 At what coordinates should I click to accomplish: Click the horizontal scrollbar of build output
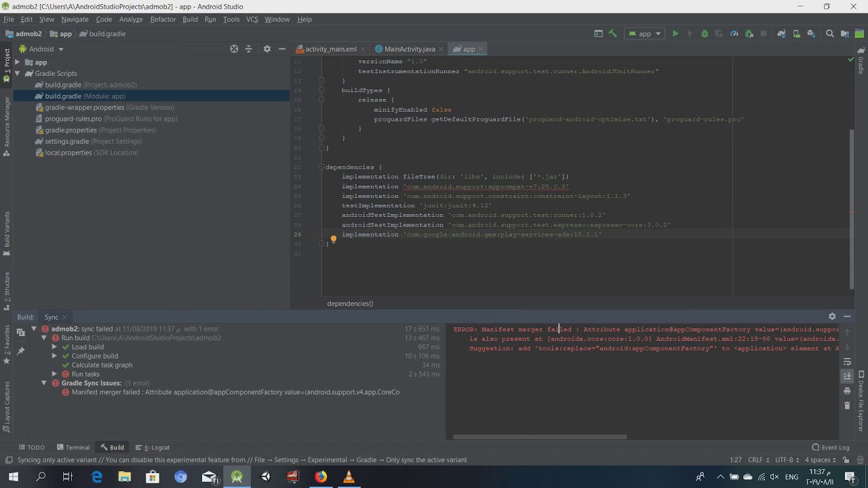(540, 436)
